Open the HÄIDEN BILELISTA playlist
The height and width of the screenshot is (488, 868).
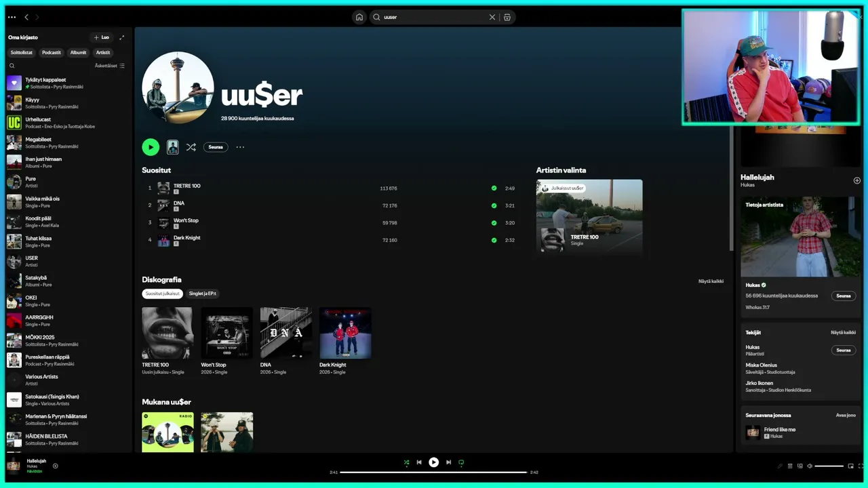point(66,439)
